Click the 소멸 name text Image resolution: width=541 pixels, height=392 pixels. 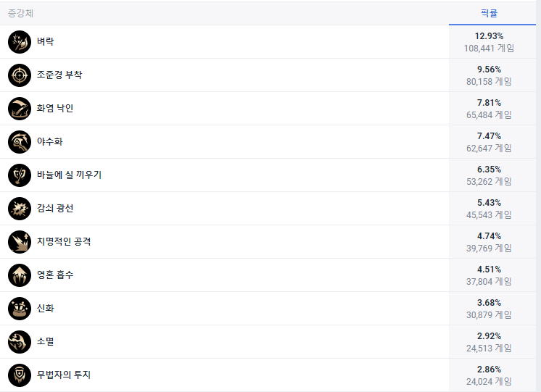(45, 341)
